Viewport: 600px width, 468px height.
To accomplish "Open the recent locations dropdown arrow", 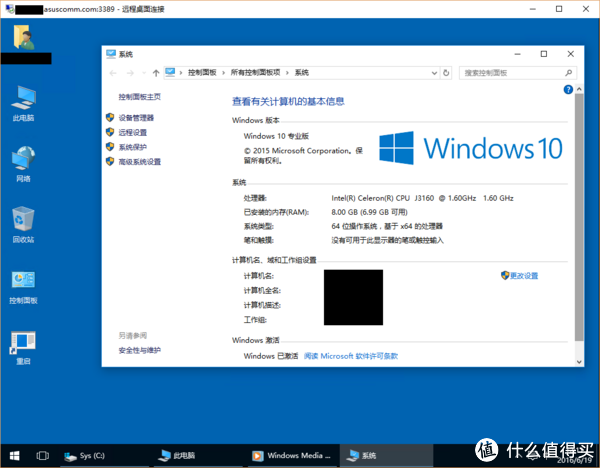I will tap(144, 73).
